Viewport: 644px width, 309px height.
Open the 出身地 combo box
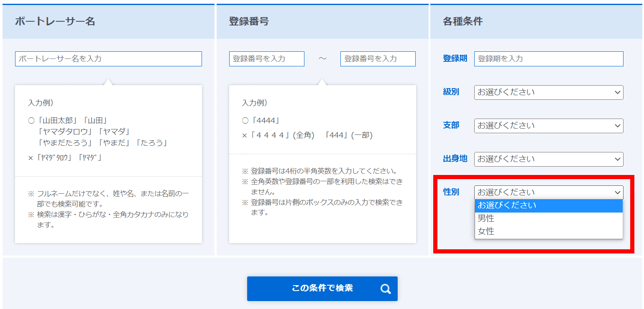point(549,159)
